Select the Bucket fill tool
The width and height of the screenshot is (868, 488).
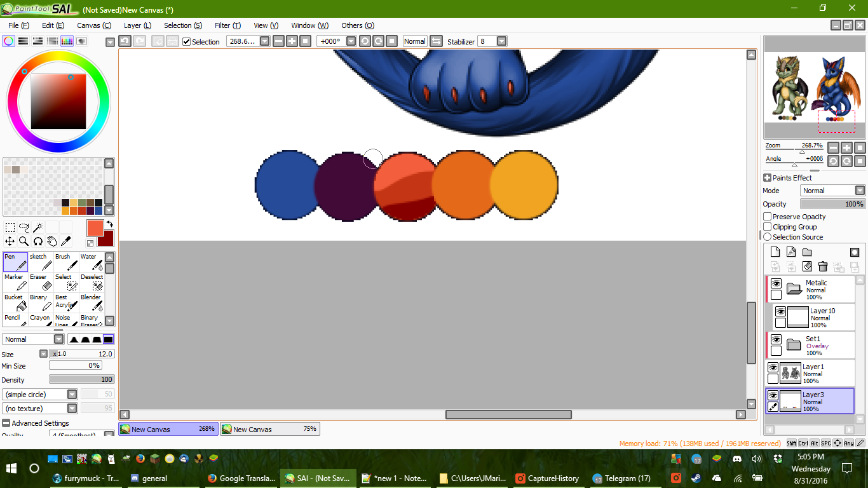click(x=15, y=302)
